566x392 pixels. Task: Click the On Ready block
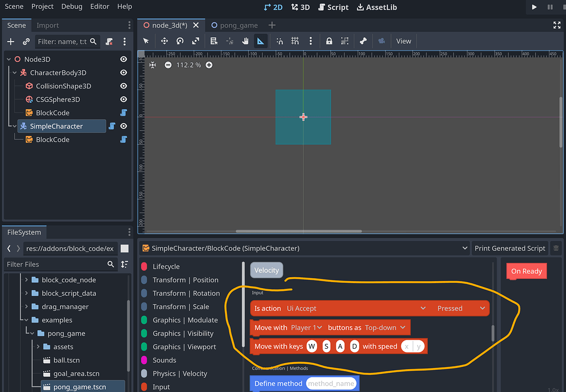526,271
